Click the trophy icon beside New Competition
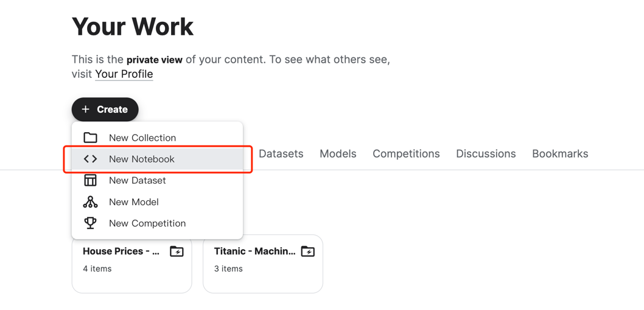 click(90, 224)
